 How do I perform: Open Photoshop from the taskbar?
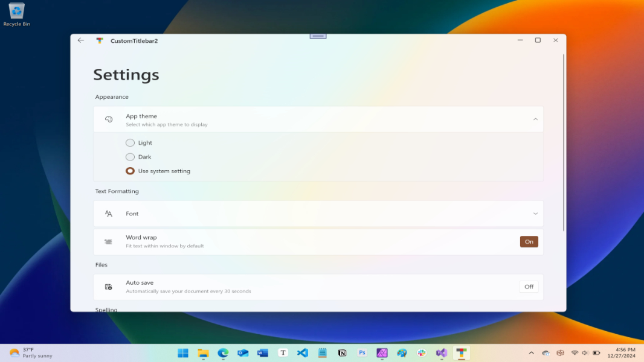362,352
